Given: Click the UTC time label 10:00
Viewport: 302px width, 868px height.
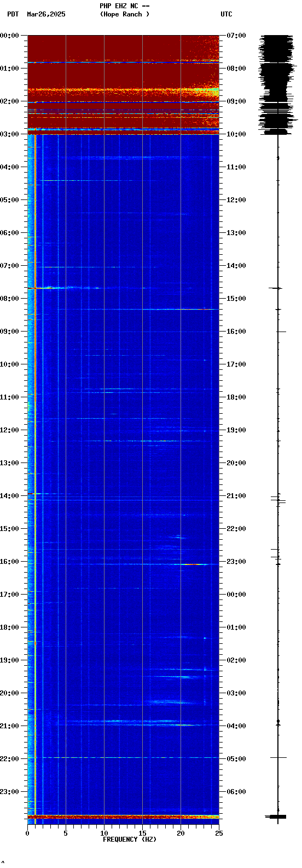Looking at the screenshot, I should pos(236,134).
